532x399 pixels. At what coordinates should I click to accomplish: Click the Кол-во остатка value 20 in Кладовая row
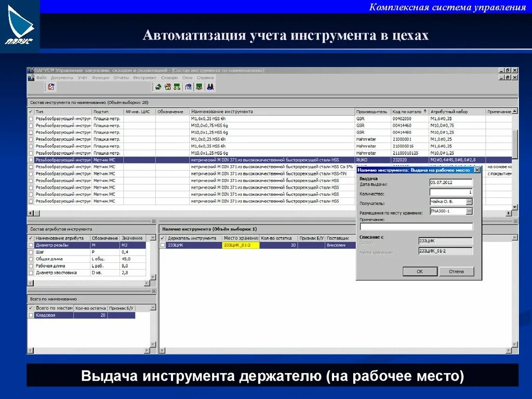(90, 315)
